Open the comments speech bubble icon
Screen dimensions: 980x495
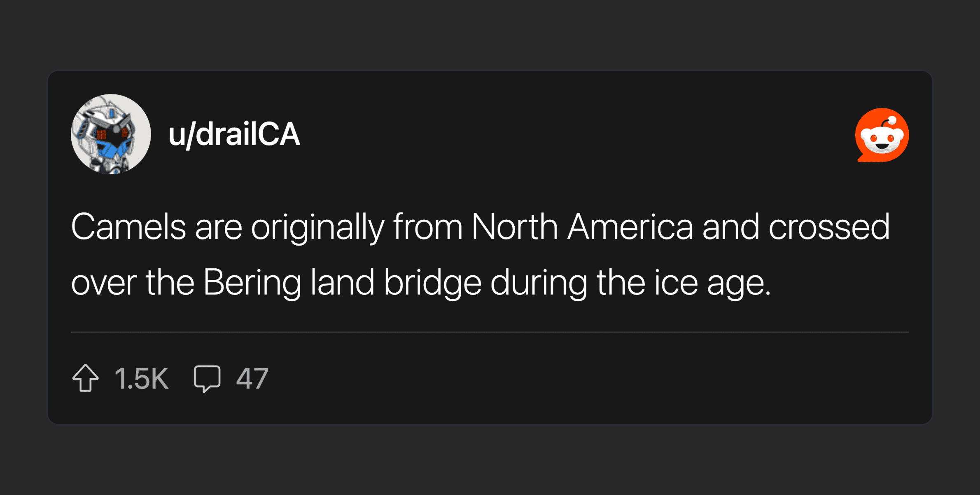(207, 378)
